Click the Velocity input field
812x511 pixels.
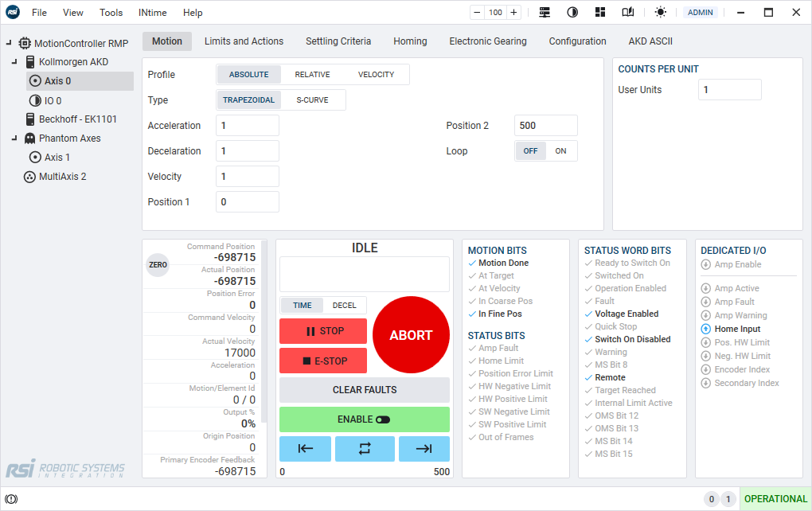[x=248, y=176]
